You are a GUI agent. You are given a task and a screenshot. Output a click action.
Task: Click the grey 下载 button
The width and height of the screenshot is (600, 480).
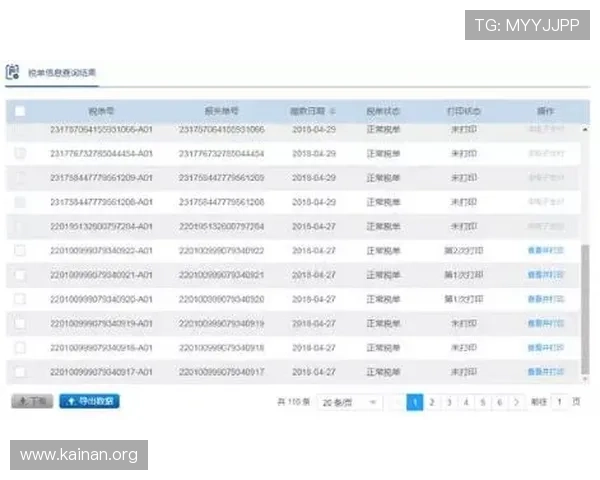click(32, 401)
